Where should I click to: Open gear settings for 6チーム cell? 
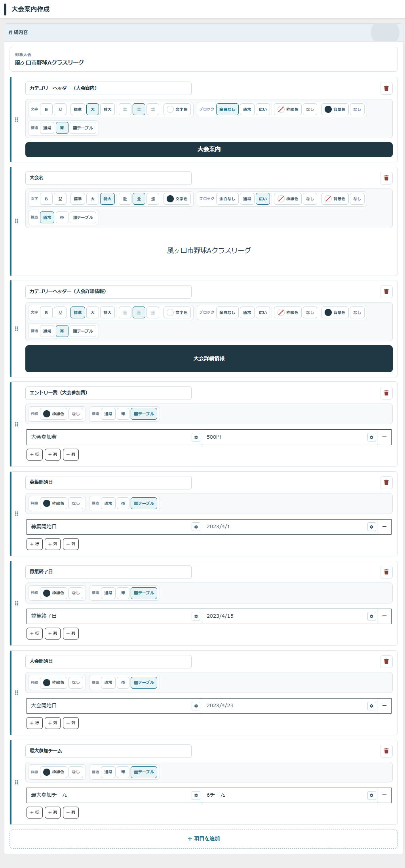click(x=371, y=795)
